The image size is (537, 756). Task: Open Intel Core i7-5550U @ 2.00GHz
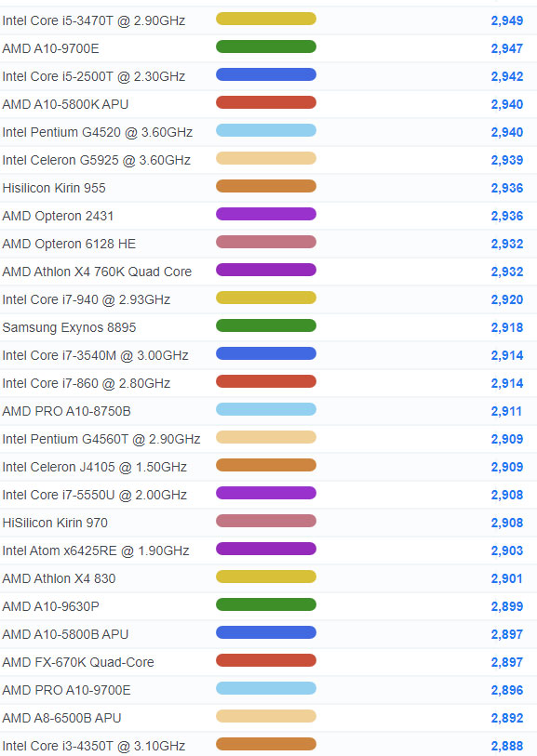pos(95,495)
